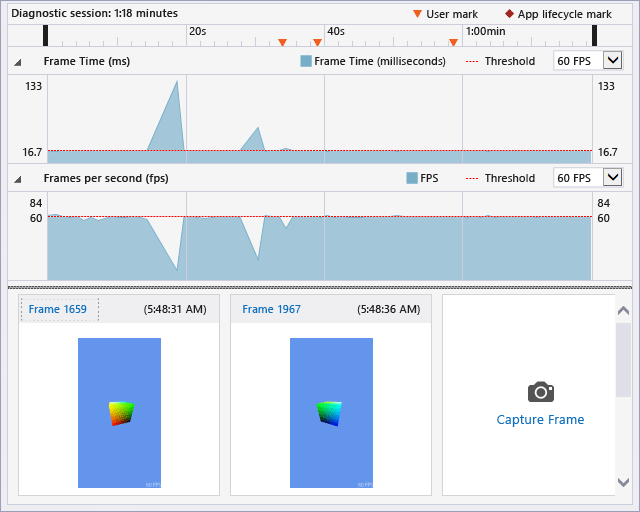The image size is (640, 512).
Task: Click second user mark just before 40s
Action: coord(317,42)
